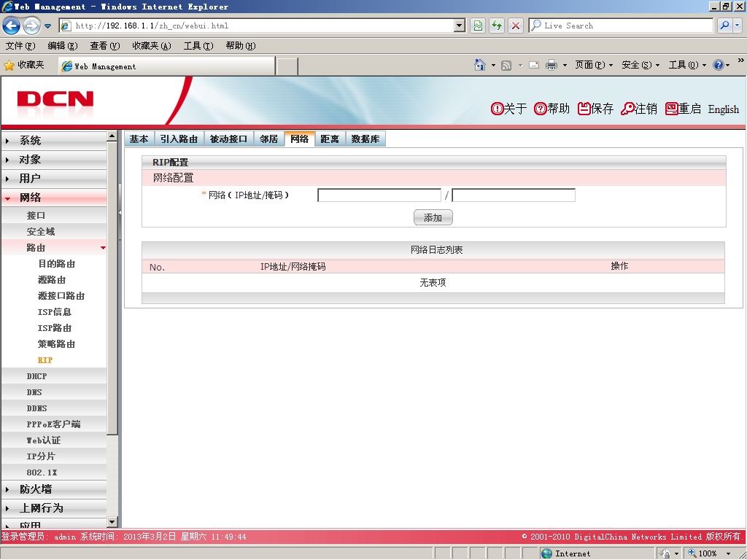This screenshot has width=747, height=560.
Task: Open the search provider dropdown arrow
Action: coord(737,26)
